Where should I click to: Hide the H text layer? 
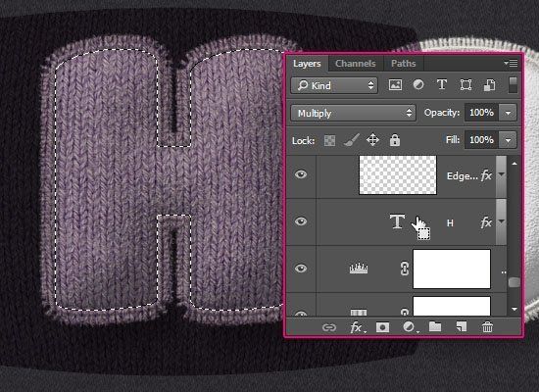pos(301,221)
